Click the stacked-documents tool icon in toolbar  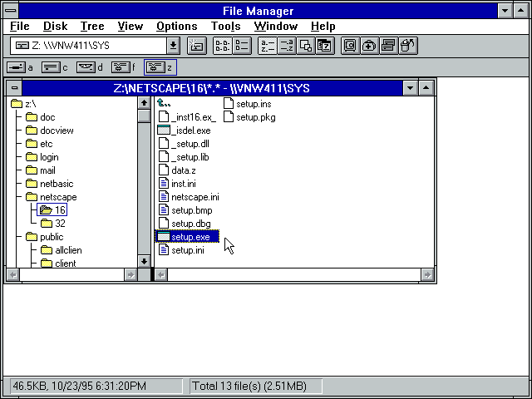(x=389, y=46)
